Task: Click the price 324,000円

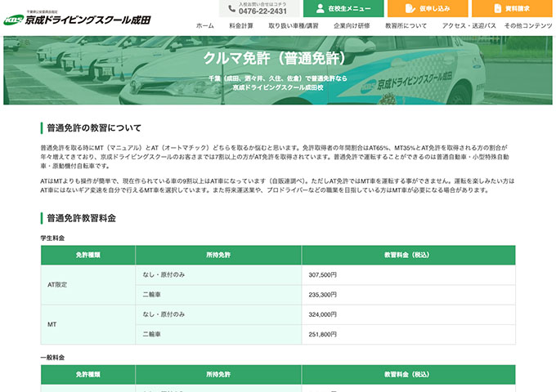Action: point(323,314)
